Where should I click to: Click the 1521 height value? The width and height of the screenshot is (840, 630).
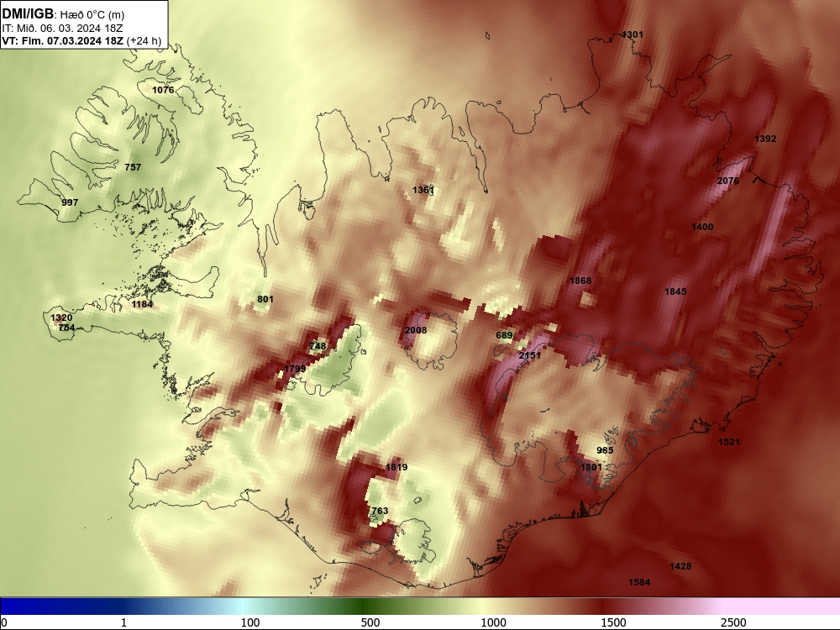729,442
